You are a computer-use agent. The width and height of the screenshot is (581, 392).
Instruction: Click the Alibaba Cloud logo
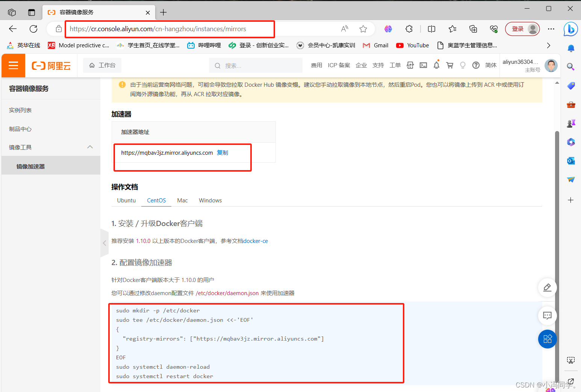[51, 66]
